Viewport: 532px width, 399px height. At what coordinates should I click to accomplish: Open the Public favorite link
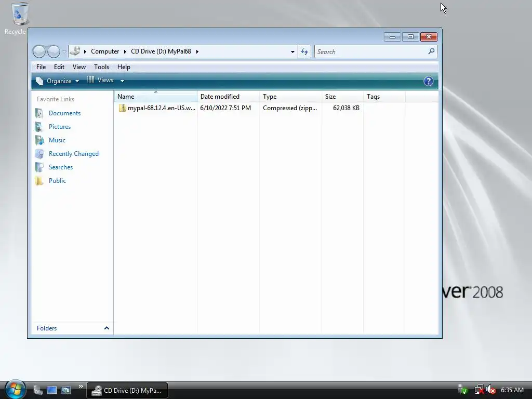pyautogui.click(x=57, y=180)
